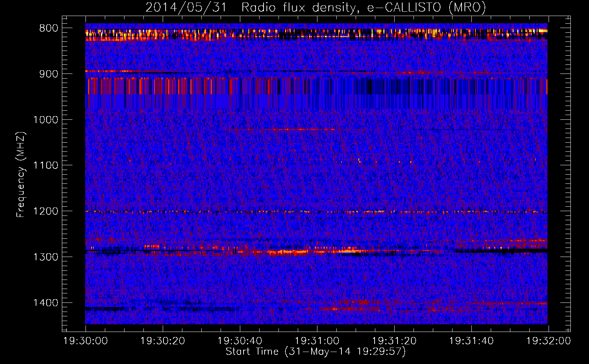The height and width of the screenshot is (364, 589).
Task: Click the 19:30:00 time tick label
Action: pos(86,341)
